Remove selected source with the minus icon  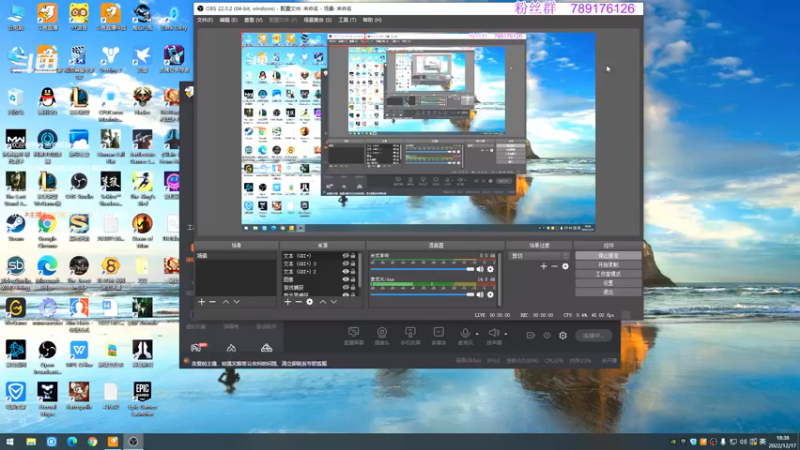click(298, 302)
